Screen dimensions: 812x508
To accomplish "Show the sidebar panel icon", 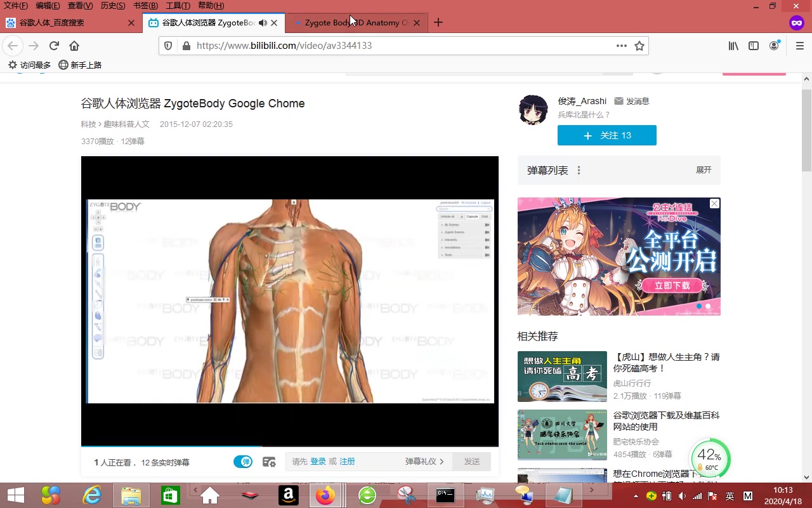I will coord(754,46).
